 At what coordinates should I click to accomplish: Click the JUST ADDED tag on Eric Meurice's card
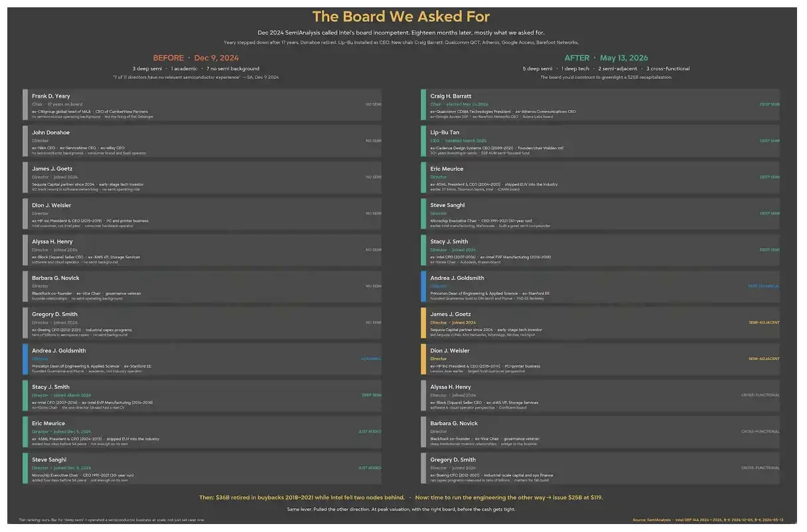tap(370, 432)
